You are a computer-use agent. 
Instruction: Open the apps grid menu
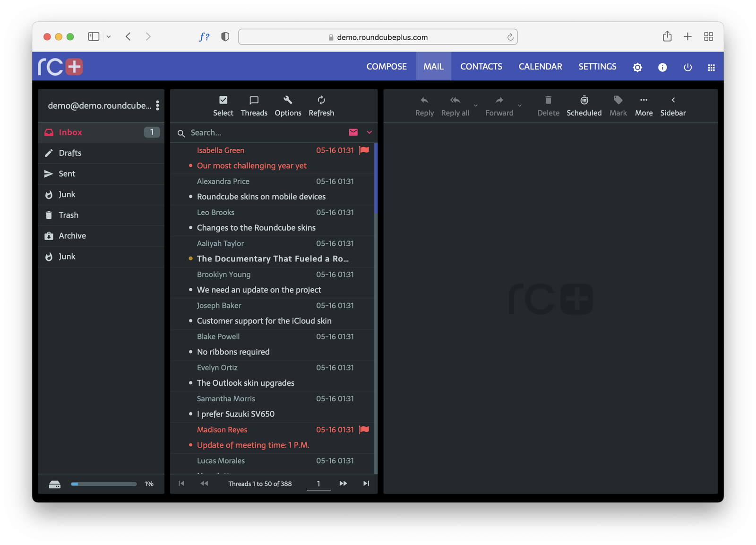point(711,67)
